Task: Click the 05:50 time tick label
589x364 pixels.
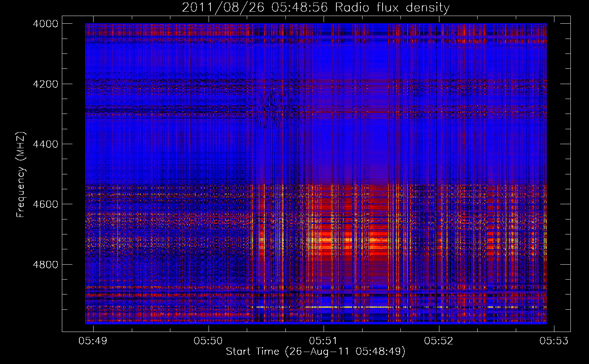Action: point(208,341)
